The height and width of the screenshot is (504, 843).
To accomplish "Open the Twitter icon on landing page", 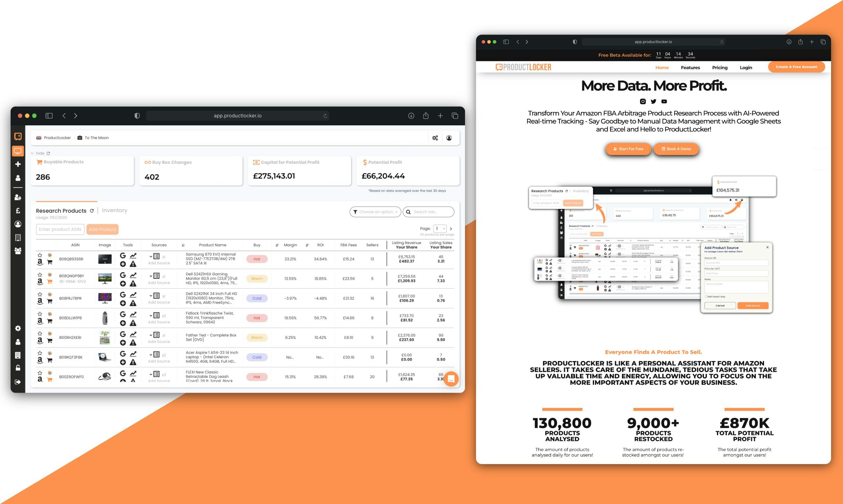I will tap(653, 101).
